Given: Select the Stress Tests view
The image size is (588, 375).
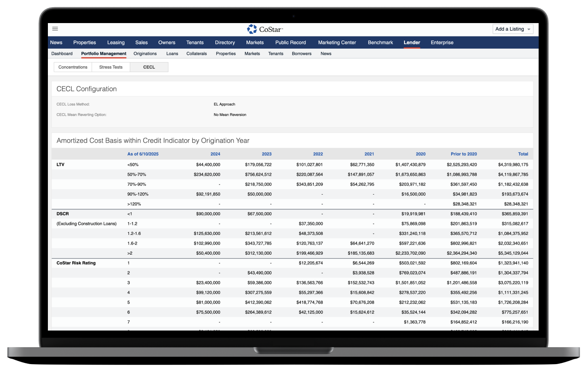Looking at the screenshot, I should [111, 67].
